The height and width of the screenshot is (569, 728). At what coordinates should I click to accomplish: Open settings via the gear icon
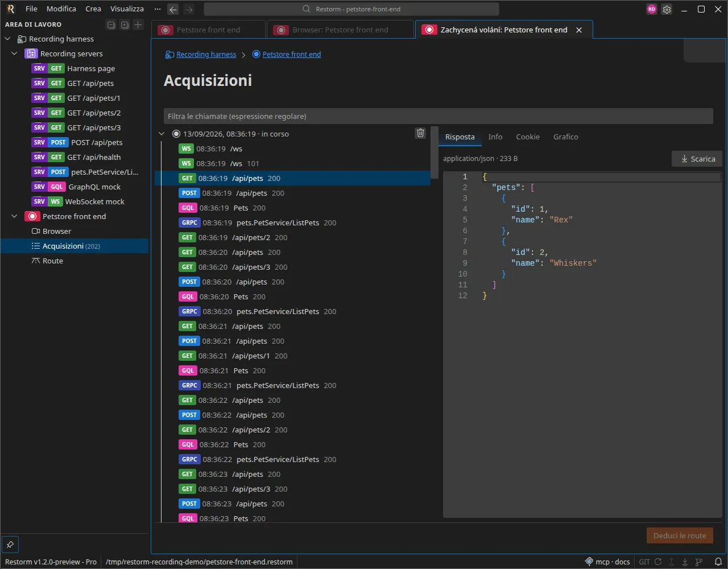coord(667,9)
